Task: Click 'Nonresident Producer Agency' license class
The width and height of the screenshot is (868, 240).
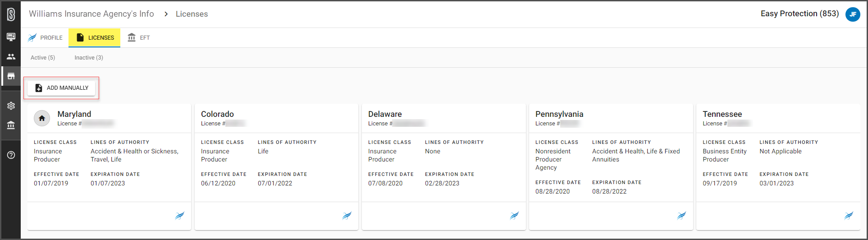Action: (553, 159)
